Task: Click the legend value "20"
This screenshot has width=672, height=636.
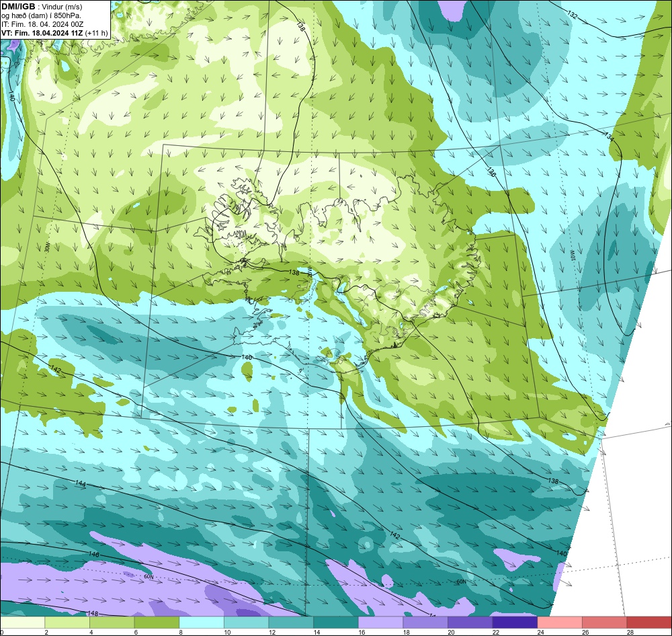Action: (x=452, y=632)
